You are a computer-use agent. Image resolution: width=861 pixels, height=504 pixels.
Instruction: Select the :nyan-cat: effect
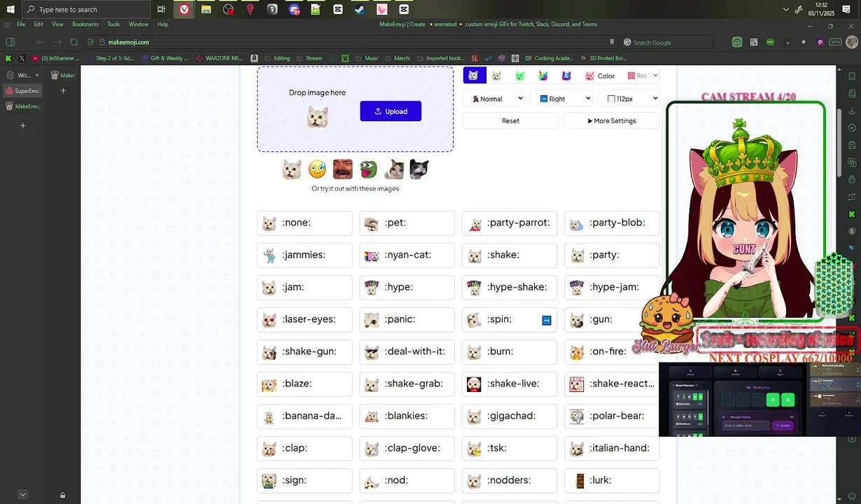(407, 255)
